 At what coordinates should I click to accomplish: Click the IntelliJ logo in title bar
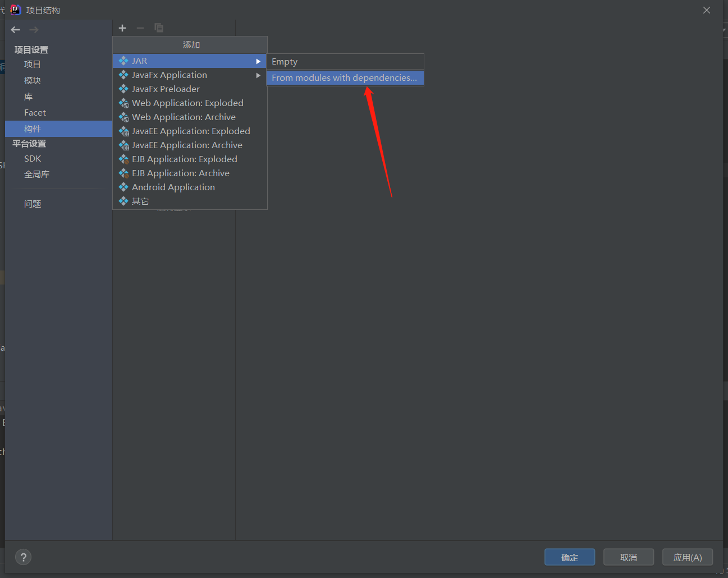point(15,10)
